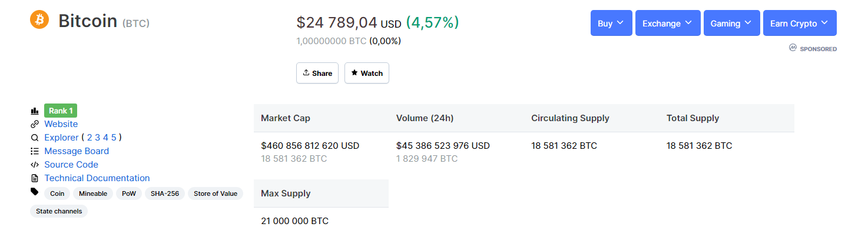Click the orange Bitcoin logo icon

pos(39,19)
